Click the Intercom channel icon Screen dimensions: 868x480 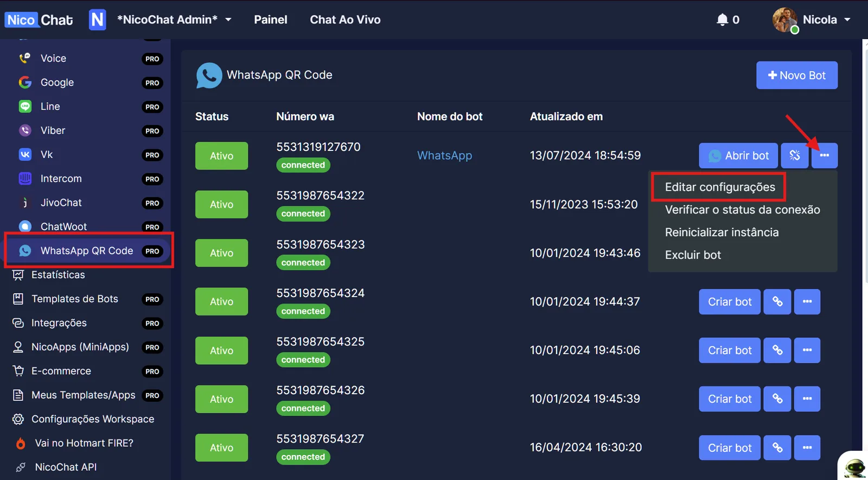coord(25,179)
